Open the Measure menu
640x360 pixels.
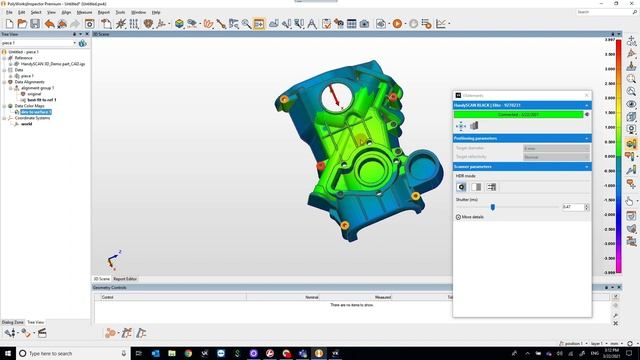[x=84, y=13]
